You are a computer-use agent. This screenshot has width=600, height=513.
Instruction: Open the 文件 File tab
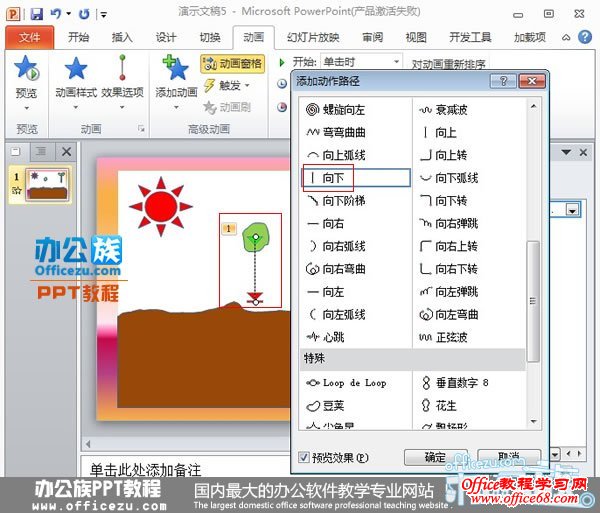point(29,37)
